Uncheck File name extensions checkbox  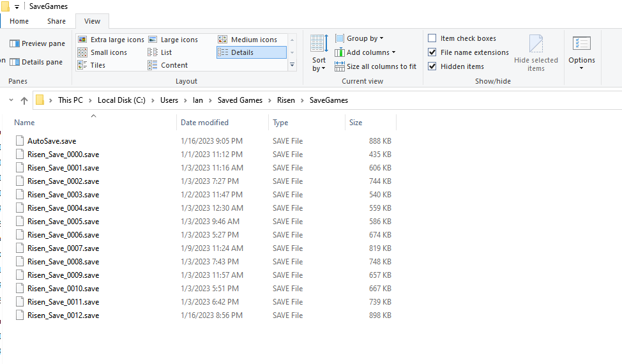(432, 52)
